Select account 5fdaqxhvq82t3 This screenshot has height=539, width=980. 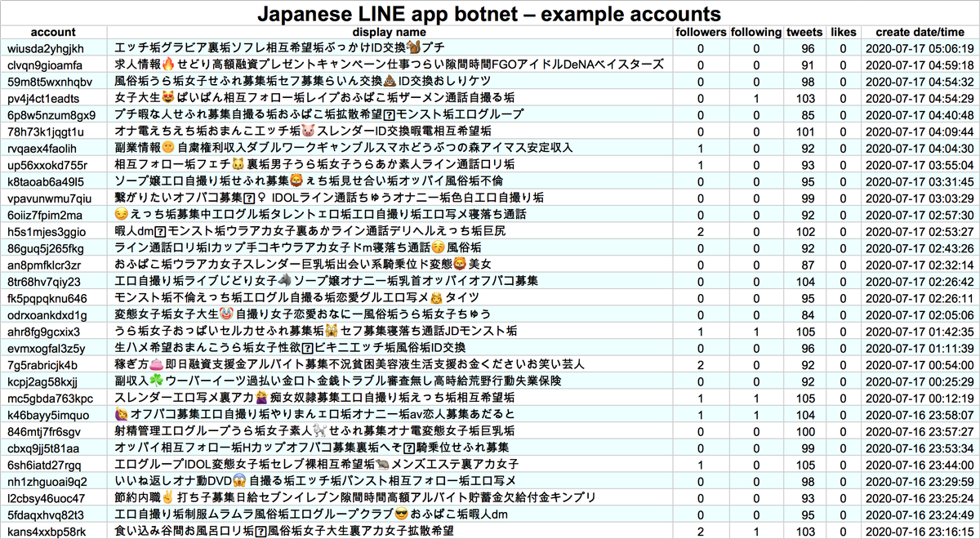[47, 515]
